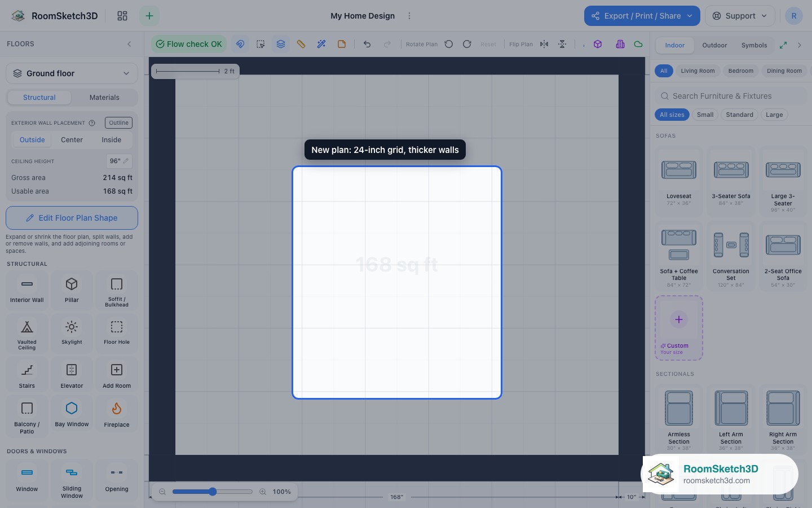812x508 pixels.
Task: Click the orange sticky note icon
Action: (342, 44)
